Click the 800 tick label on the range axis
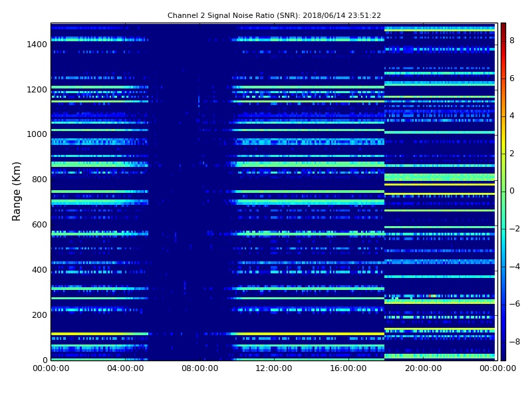Viewport: 532px width, 399px height. pyautogui.click(x=39, y=180)
